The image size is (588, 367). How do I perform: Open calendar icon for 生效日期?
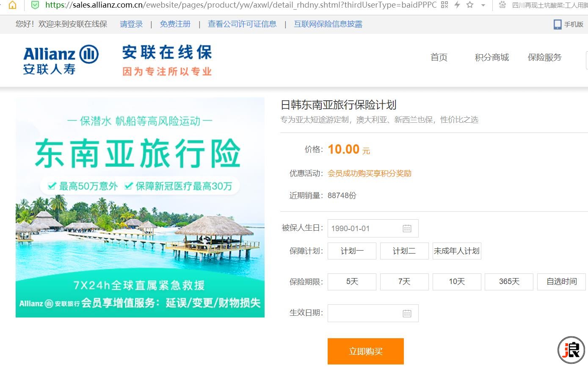point(407,313)
